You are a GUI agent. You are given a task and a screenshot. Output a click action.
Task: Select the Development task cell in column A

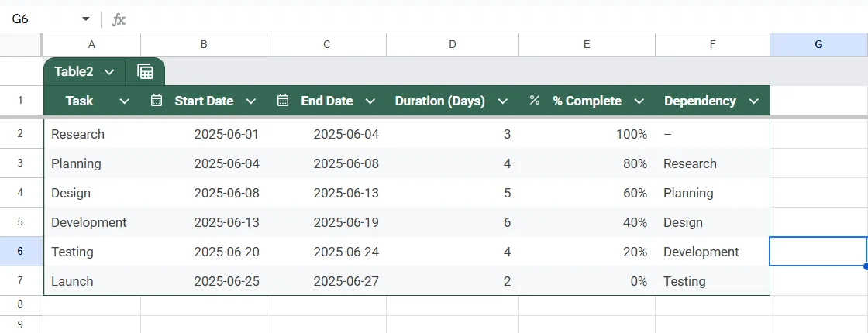tap(92, 221)
